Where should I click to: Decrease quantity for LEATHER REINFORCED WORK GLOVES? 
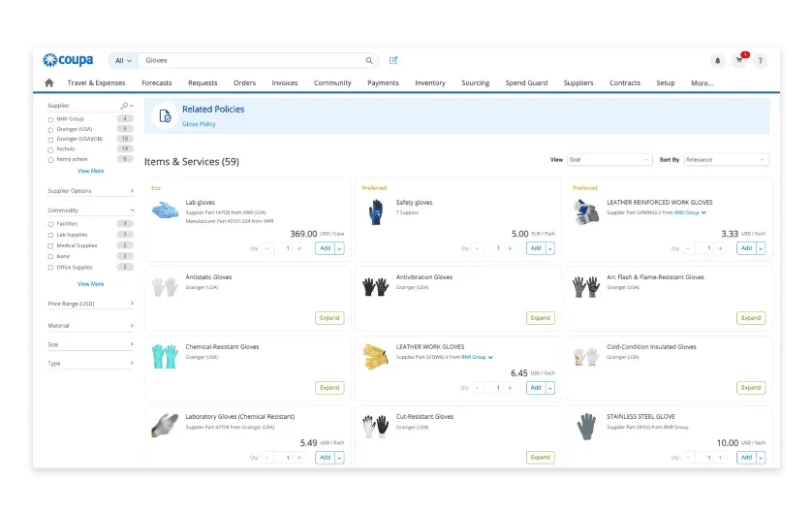click(x=688, y=248)
